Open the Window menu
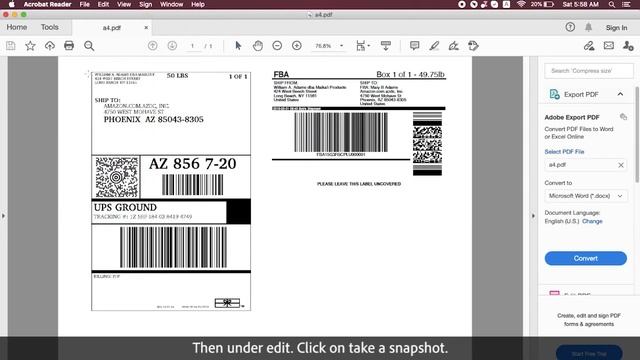This screenshot has height=360, width=640. click(171, 4)
